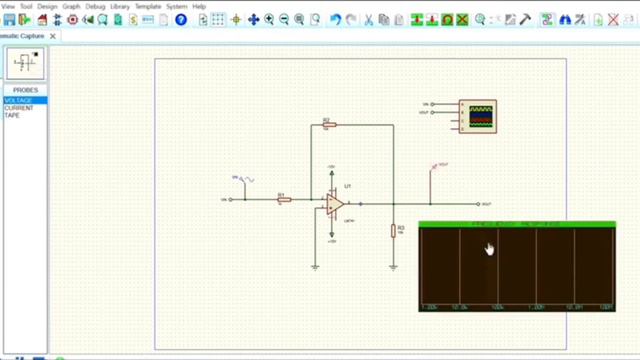640x360 pixels.
Task: Open the View menu
Action: [7, 7]
